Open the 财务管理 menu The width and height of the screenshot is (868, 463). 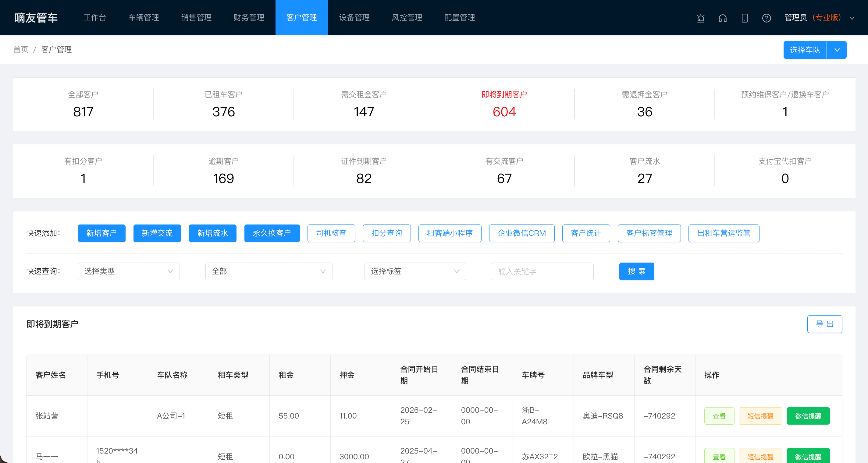pyautogui.click(x=249, y=17)
